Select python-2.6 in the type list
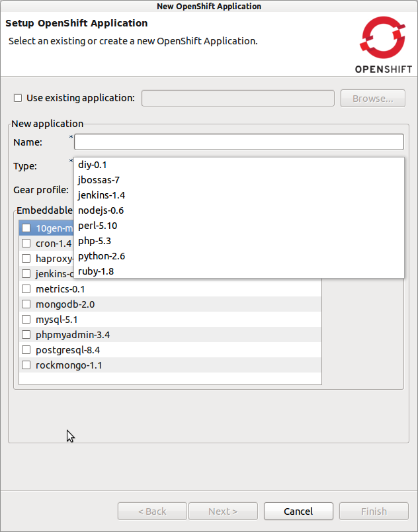 [101, 256]
